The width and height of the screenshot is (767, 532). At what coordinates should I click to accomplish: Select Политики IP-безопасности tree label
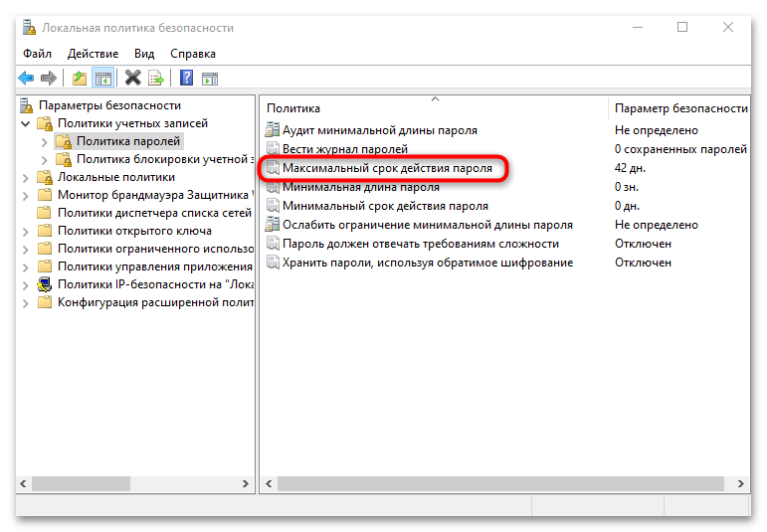(155, 284)
